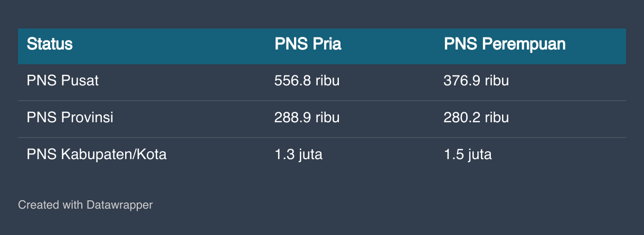This screenshot has height=235, width=644.
Task: Click the blue table header bar
Action: (322, 46)
